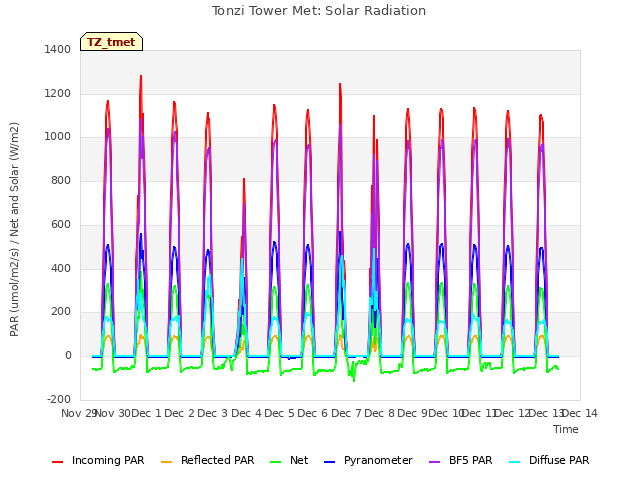Click the Time x-axis label
640x480 pixels.
566,429
